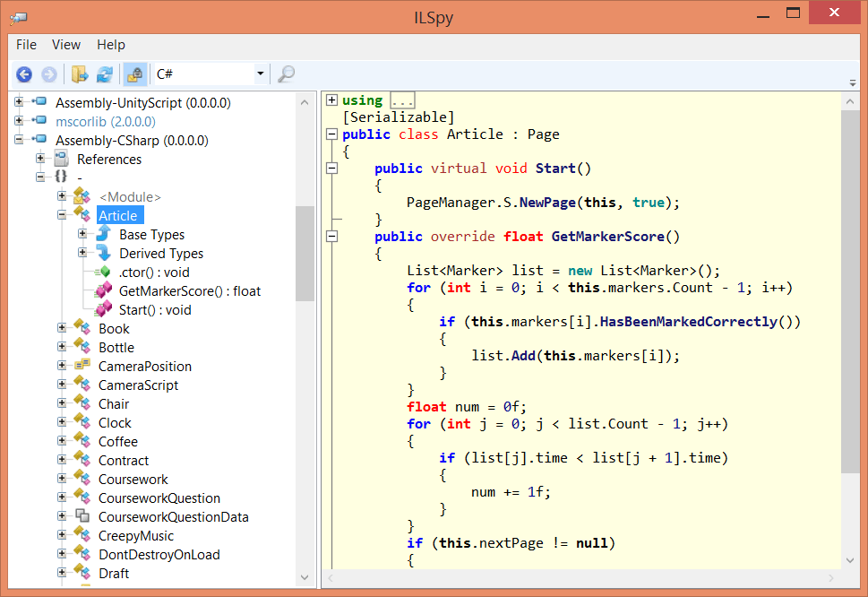Select the Article class in tree
The image size is (868, 597).
point(118,215)
